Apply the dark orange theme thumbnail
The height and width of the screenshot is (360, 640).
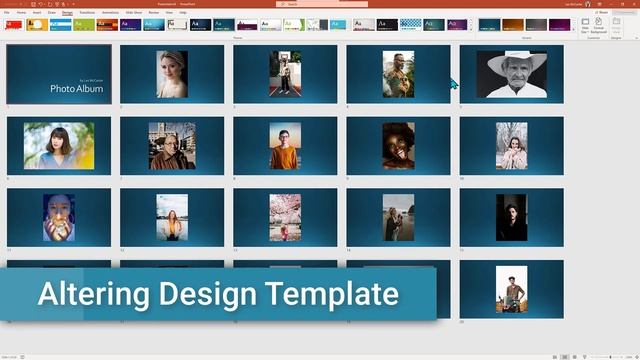pyautogui.click(x=107, y=25)
